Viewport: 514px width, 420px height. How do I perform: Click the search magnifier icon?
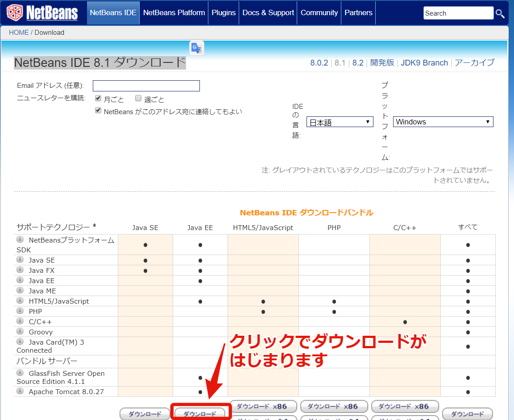click(500, 13)
